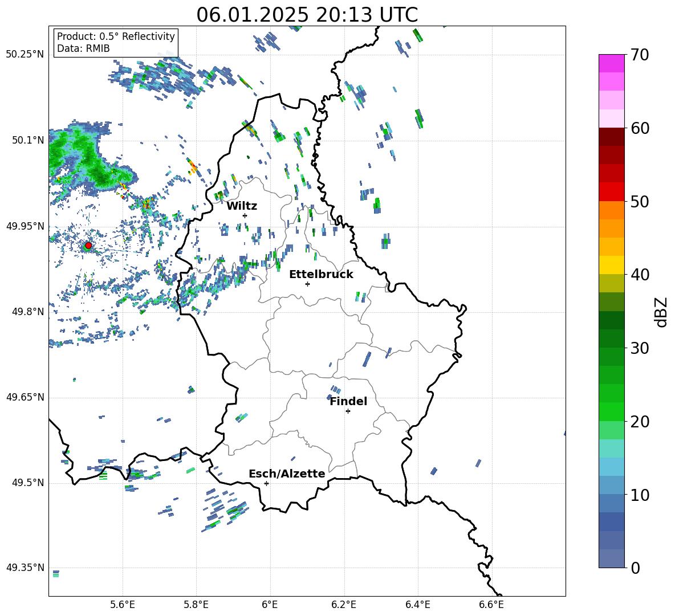Viewport: 675px width, 616px height.
Task: Click the 49.5°N latitude label
Action: pos(28,483)
